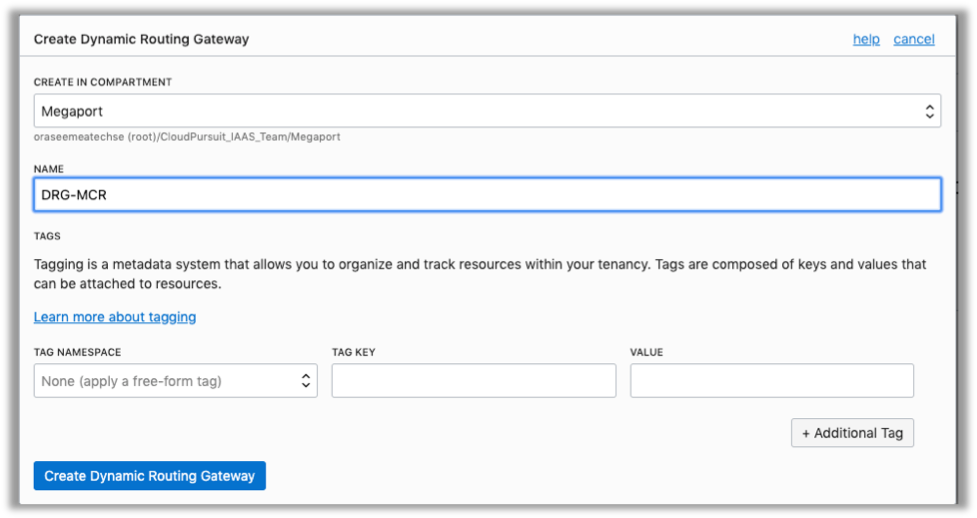The height and width of the screenshot is (518, 977).
Task: Focus the DRG-MCR name field
Action: (x=487, y=195)
